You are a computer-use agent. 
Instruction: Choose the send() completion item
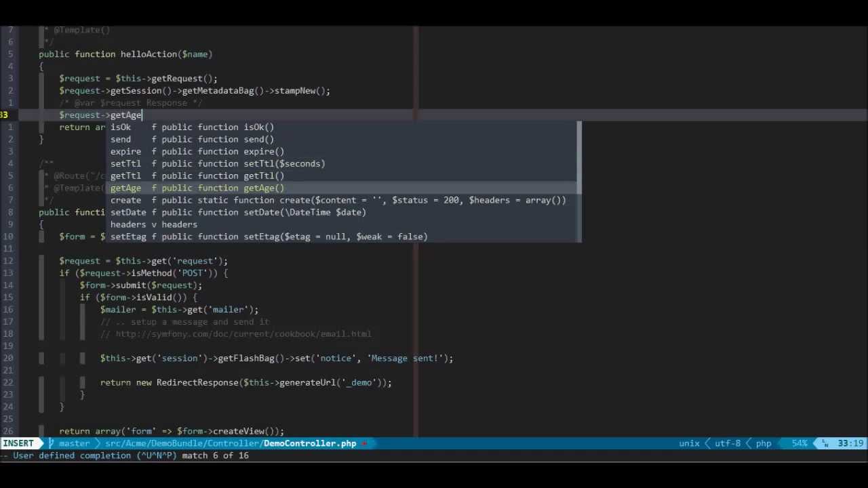[x=344, y=140]
